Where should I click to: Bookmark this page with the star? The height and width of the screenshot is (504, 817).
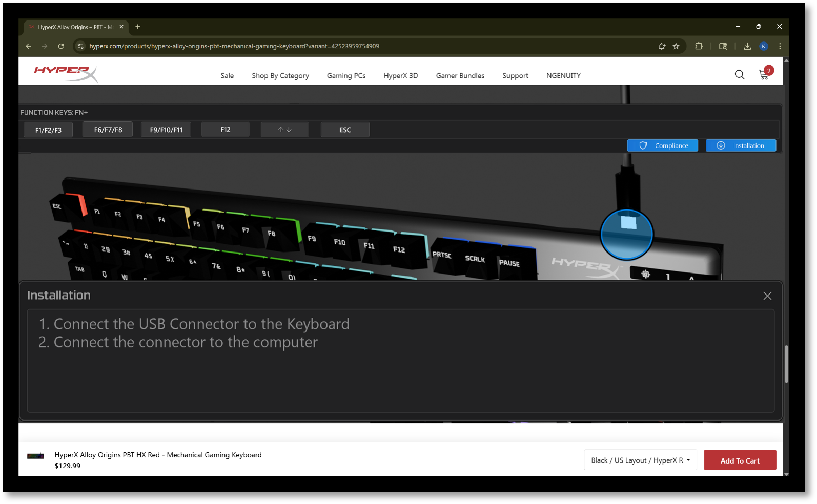point(676,46)
